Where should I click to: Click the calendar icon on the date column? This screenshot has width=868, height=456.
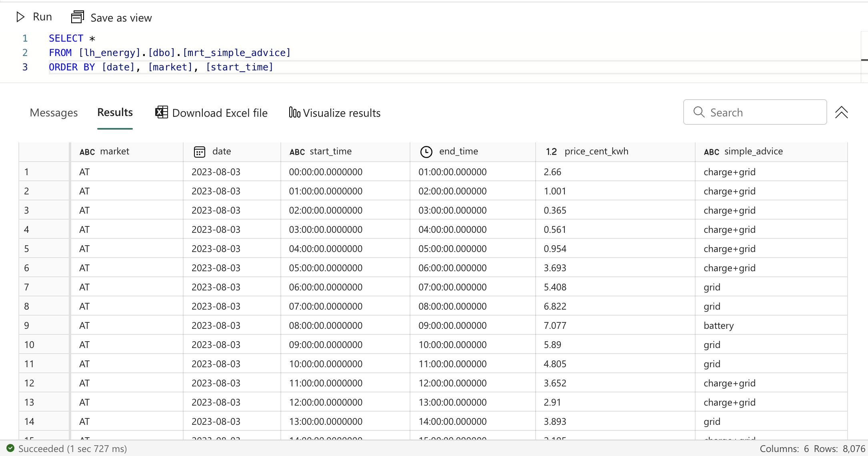[199, 152]
